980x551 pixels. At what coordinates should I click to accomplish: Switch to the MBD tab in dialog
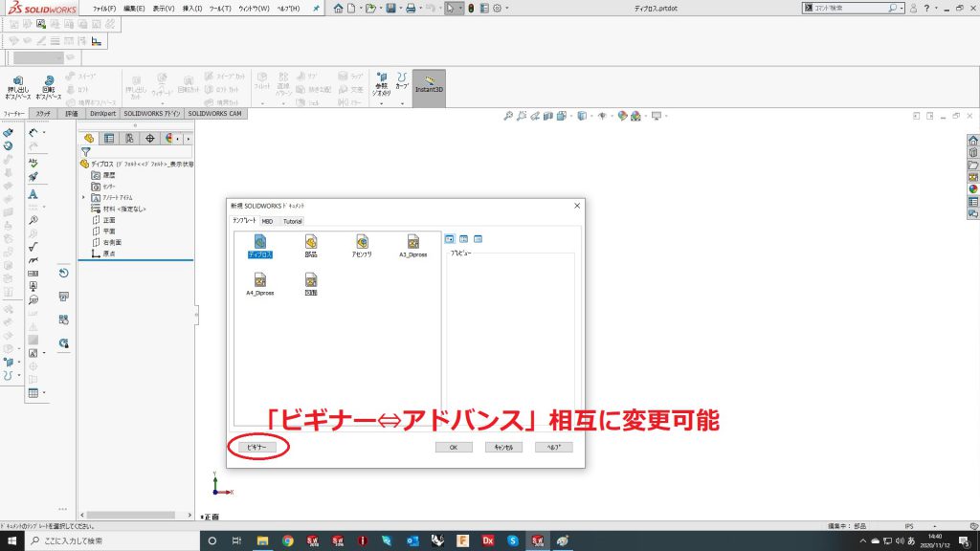click(267, 221)
